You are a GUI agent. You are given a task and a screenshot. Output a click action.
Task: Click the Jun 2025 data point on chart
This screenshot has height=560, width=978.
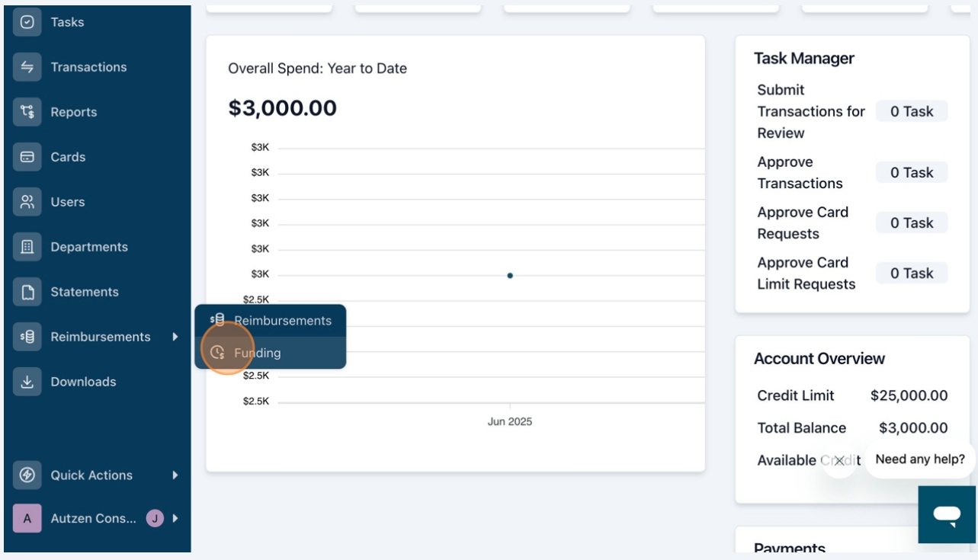510,275
